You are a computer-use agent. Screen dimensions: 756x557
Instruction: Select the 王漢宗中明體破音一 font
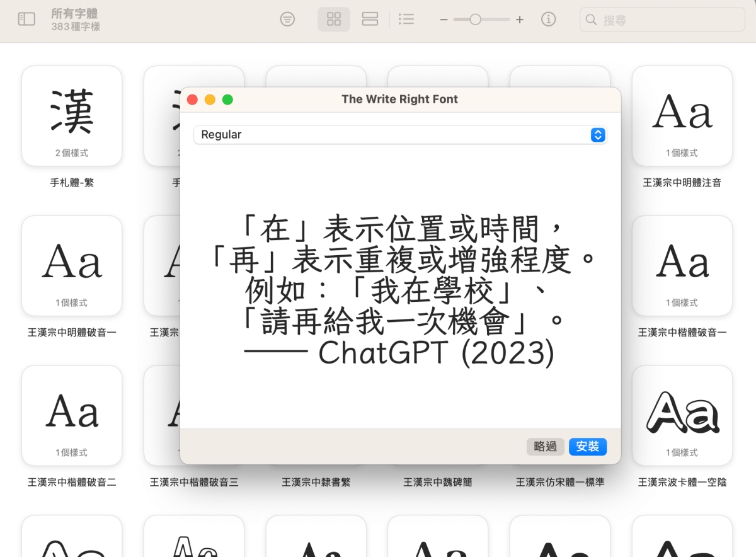72,266
